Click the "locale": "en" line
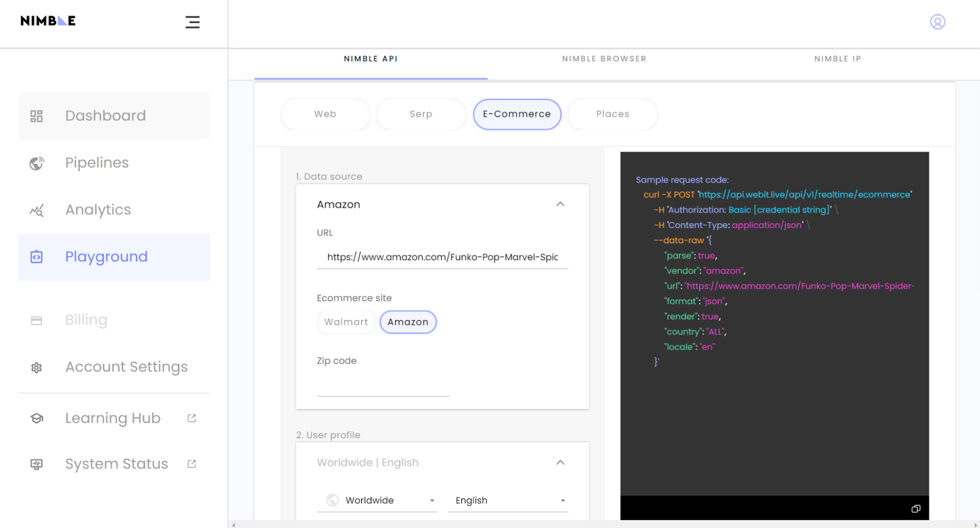Image resolution: width=980 pixels, height=528 pixels. (x=690, y=347)
